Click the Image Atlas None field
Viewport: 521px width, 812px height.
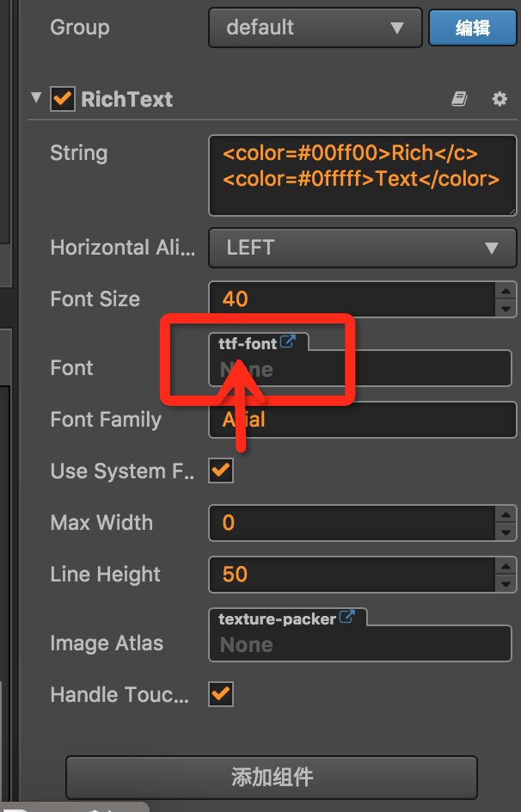[x=361, y=645]
